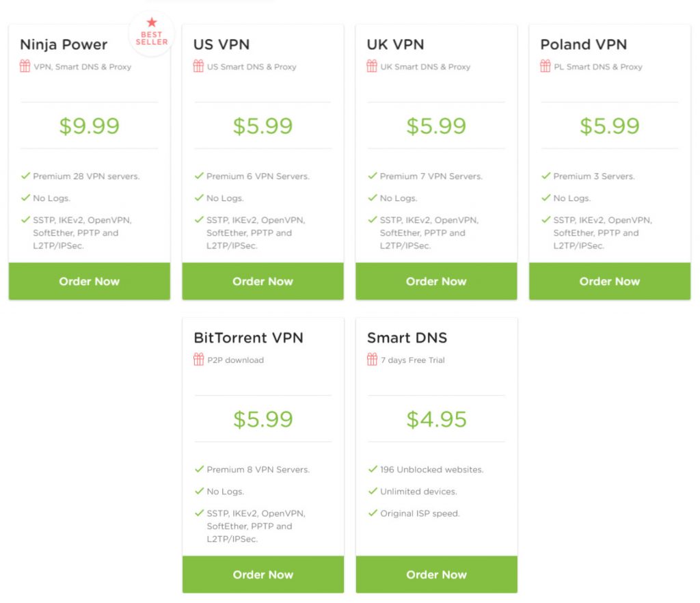Click checkmark next to 196 Unblocked websites

373,468
